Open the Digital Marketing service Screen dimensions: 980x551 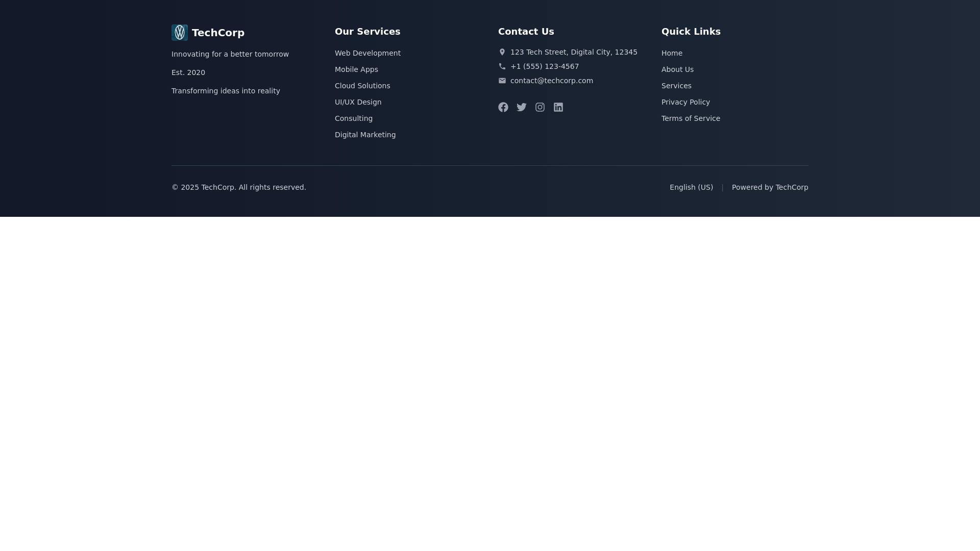[365, 135]
